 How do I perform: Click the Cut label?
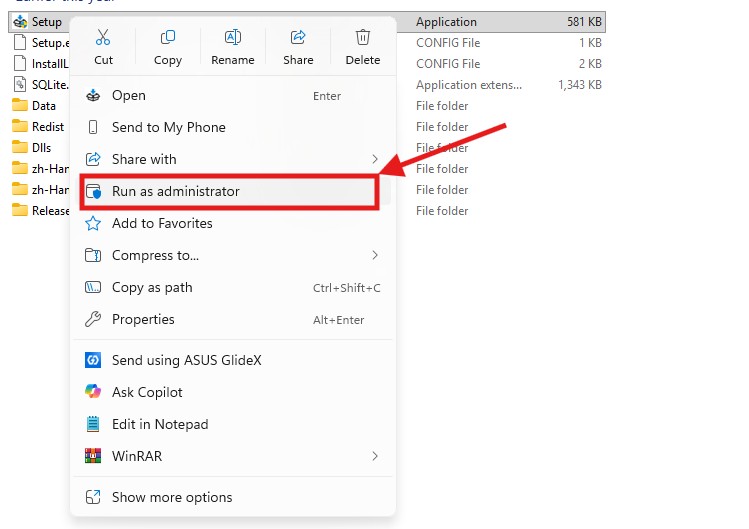[x=103, y=60]
